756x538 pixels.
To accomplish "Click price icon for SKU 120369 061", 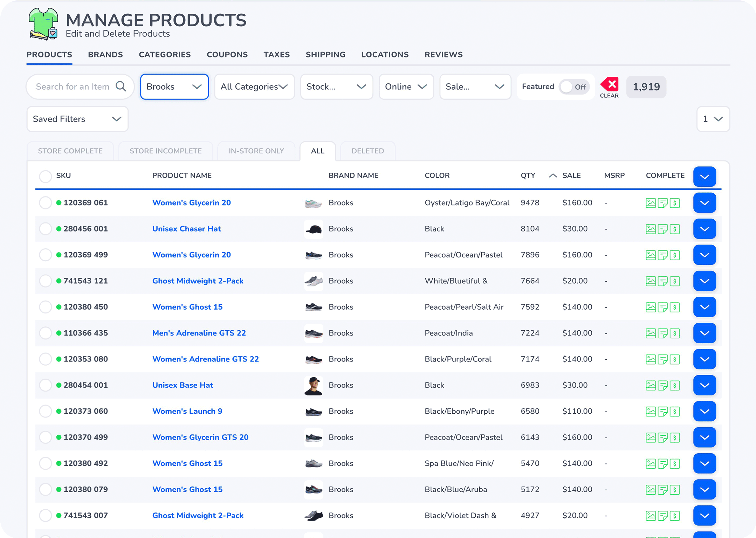I will (x=675, y=203).
